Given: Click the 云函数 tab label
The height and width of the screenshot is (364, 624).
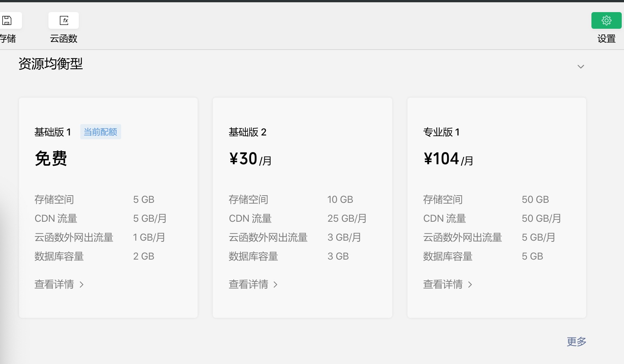Looking at the screenshot, I should click(64, 39).
